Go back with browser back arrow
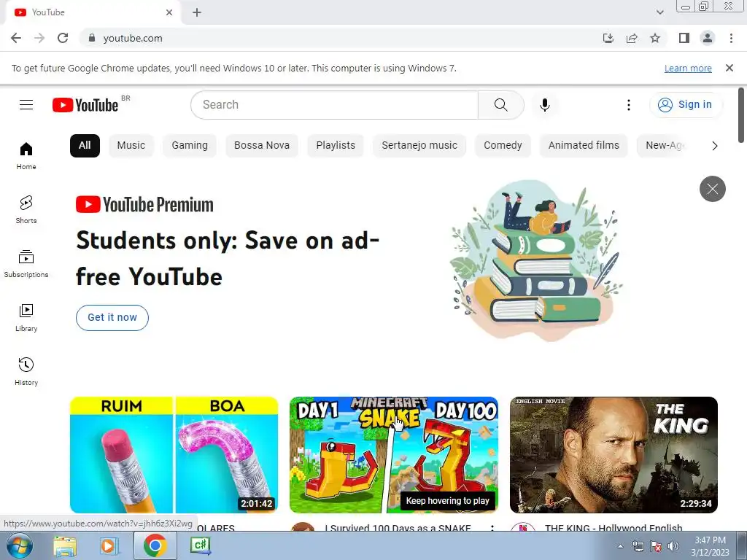 click(16, 38)
